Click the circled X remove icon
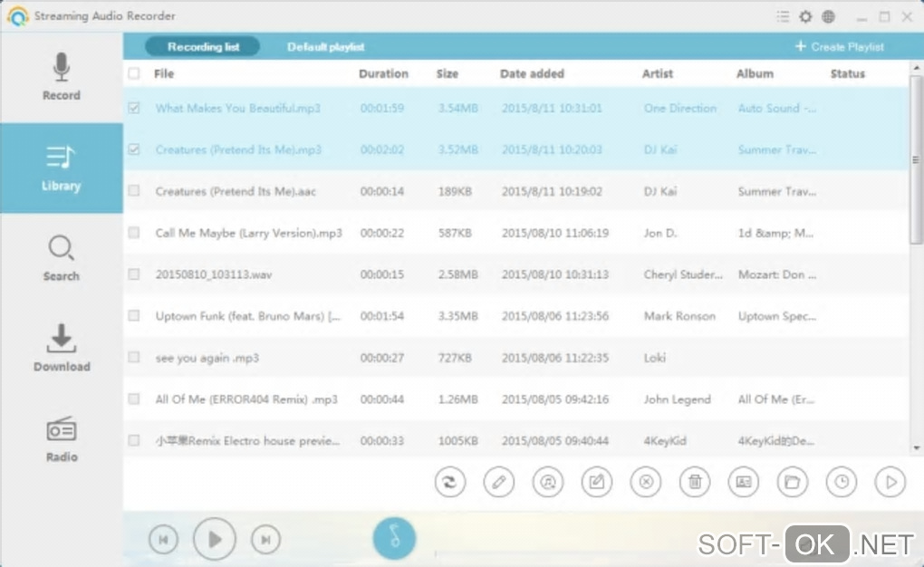 (646, 482)
